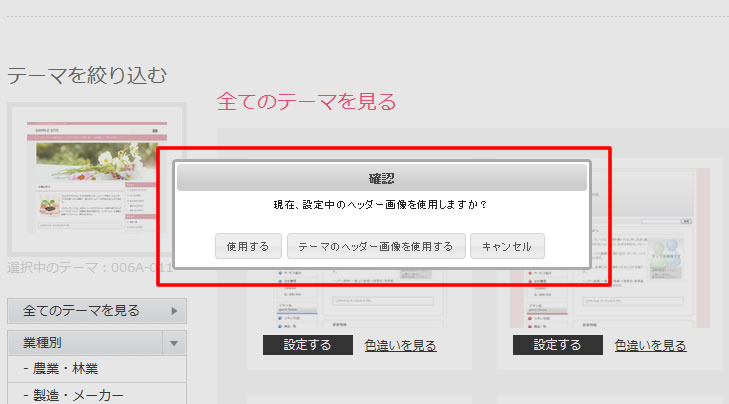Open 色違いを見る link for first theme
The height and width of the screenshot is (404, 729).
[x=400, y=346]
